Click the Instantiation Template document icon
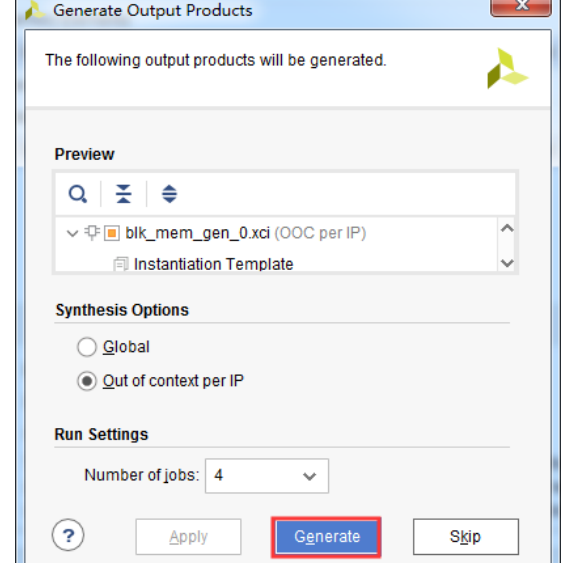The image size is (572, 570). pyautogui.click(x=121, y=264)
